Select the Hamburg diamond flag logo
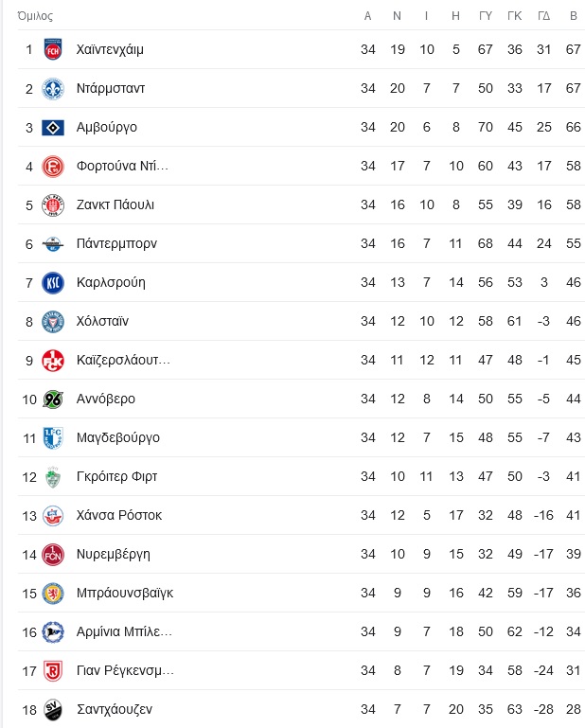The image size is (585, 728). tap(53, 127)
